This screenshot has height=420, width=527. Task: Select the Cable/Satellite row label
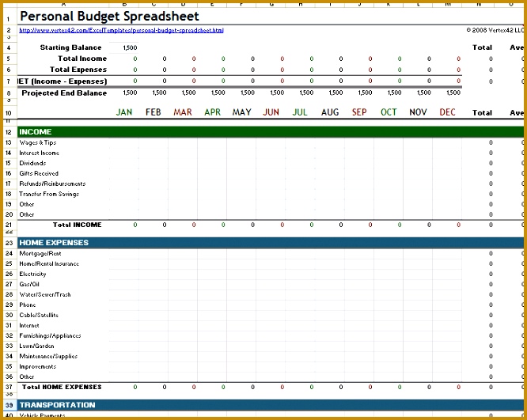click(x=39, y=315)
